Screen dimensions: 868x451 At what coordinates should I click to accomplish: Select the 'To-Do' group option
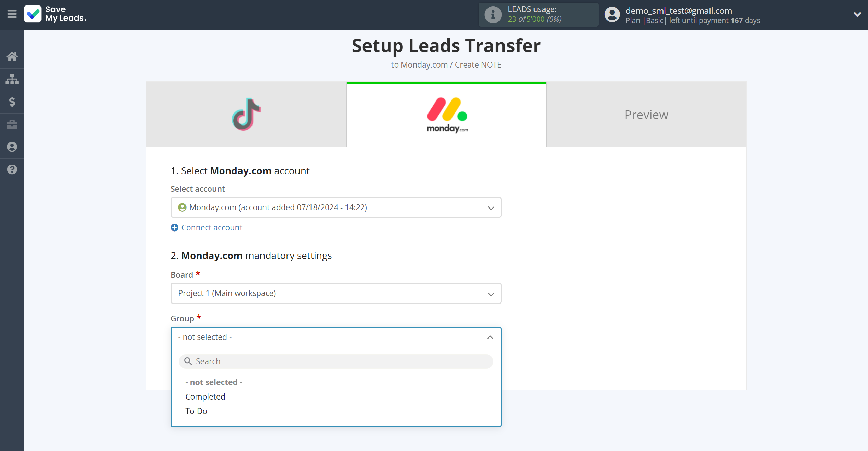pos(196,410)
